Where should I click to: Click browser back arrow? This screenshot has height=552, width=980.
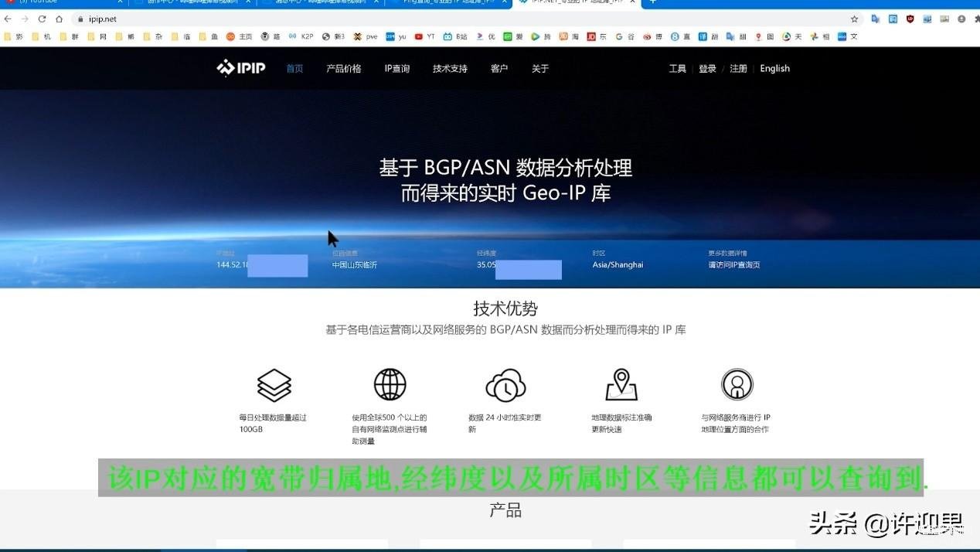[8, 19]
